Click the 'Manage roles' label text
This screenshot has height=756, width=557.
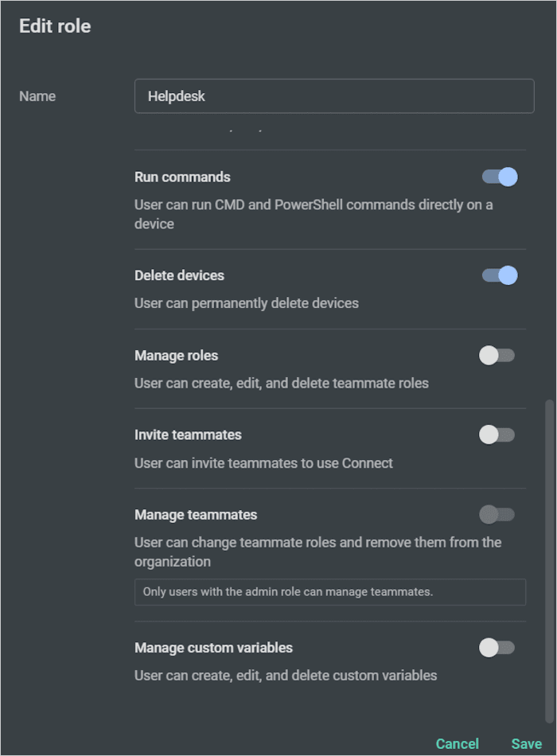pos(176,355)
